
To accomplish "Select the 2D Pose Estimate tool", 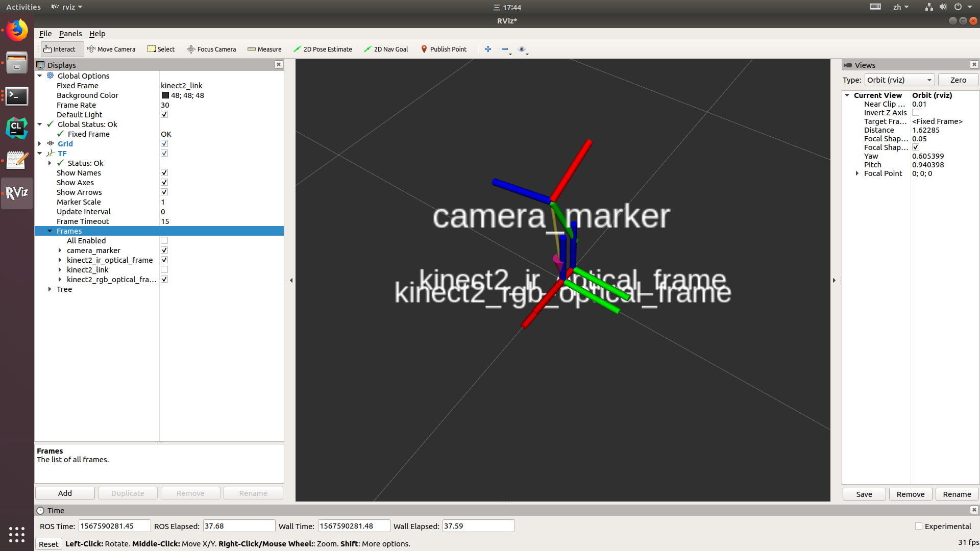I will click(x=323, y=49).
